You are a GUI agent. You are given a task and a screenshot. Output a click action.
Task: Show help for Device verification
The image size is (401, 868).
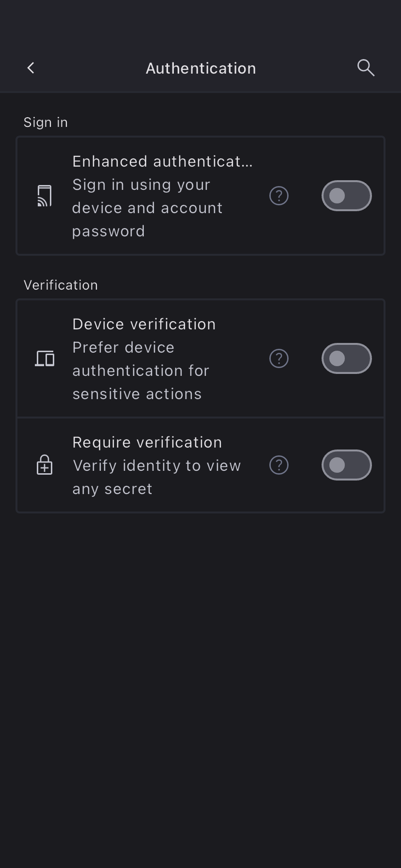click(279, 358)
